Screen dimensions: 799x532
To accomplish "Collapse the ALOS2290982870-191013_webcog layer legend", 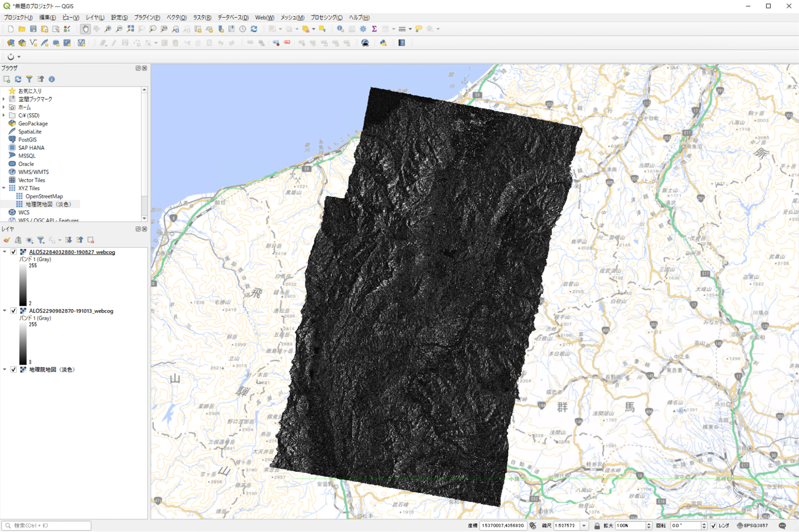I will [4, 311].
